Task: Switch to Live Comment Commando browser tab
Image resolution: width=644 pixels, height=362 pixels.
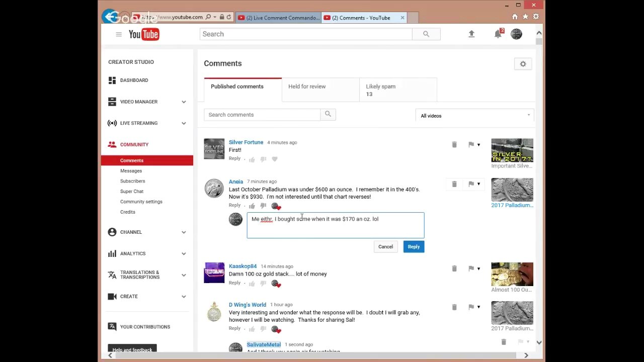Action: tap(278, 18)
